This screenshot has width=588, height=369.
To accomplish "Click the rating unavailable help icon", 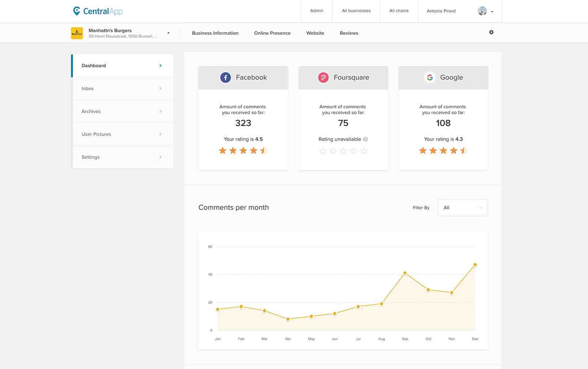I will tap(366, 139).
